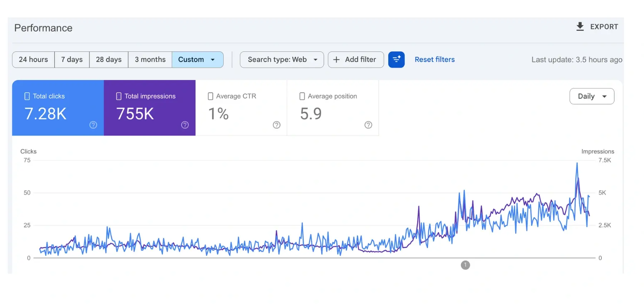Click the Export download icon

580,26
